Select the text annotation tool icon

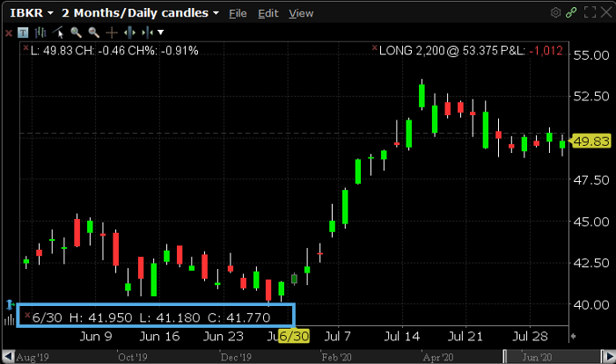click(22, 33)
